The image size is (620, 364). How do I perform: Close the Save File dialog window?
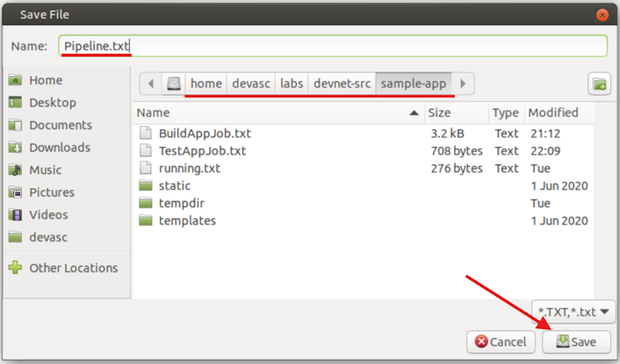point(602,13)
